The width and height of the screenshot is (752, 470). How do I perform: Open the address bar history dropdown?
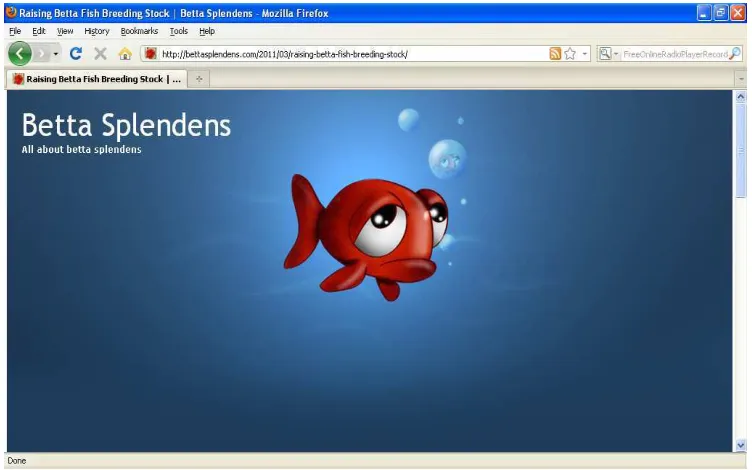(x=585, y=54)
